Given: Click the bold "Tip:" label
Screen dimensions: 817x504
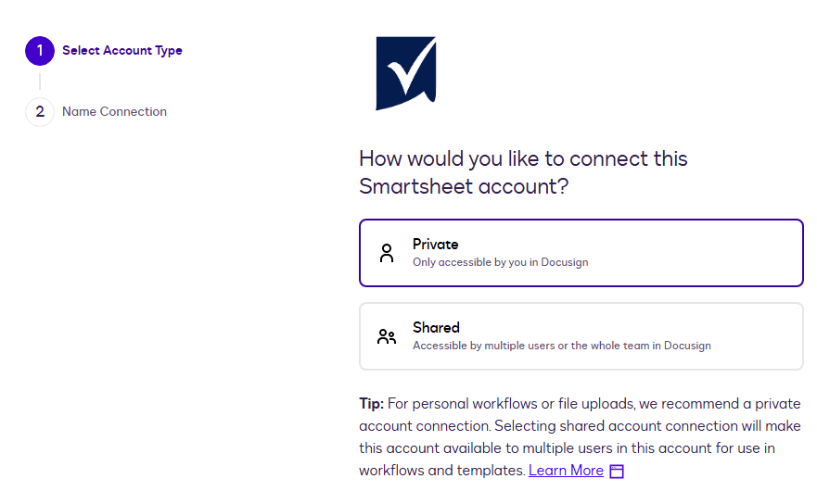Looking at the screenshot, I should pos(371,404).
